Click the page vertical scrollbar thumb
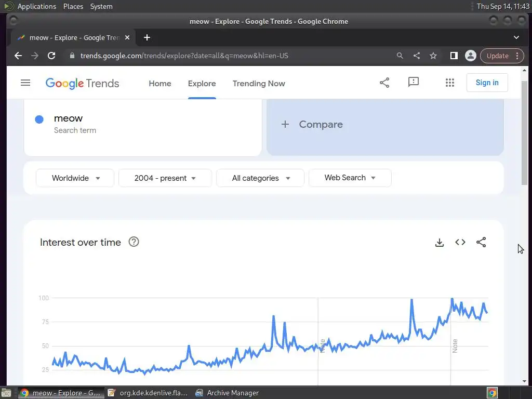Screen dimensions: 532x399 pyautogui.click(x=524, y=133)
